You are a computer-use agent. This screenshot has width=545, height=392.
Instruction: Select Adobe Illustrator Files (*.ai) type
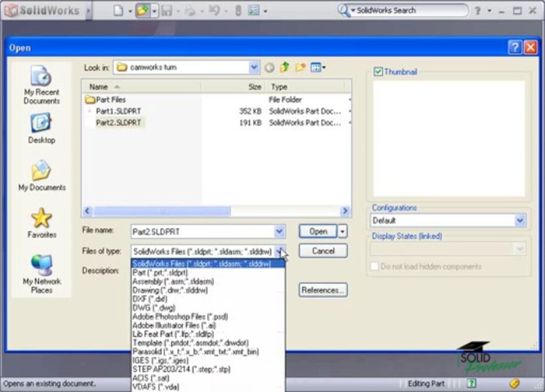(x=208, y=326)
